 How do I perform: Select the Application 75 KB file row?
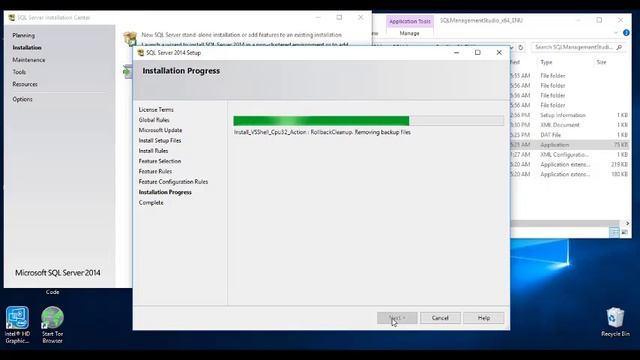(569, 145)
